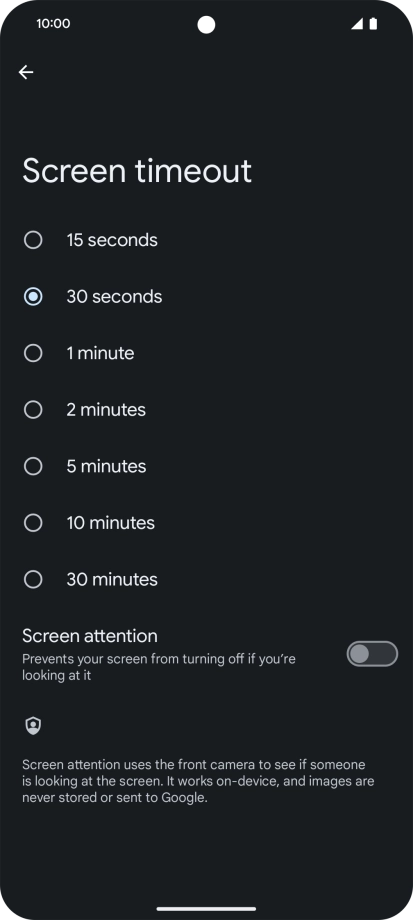Choose the 2 minutes radio button

[x=33, y=410]
